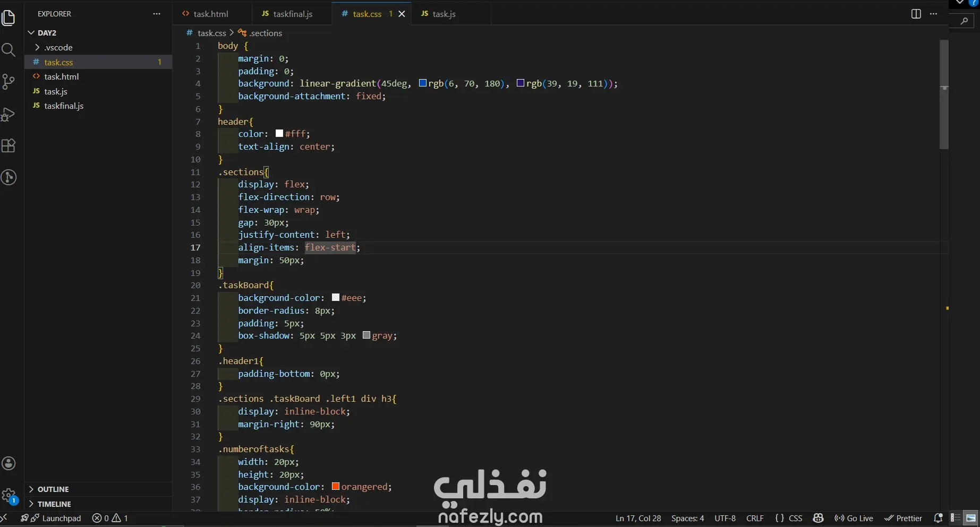The width and height of the screenshot is (980, 527).
Task: Click the 'flex-start' value on line 17
Action: [330, 247]
